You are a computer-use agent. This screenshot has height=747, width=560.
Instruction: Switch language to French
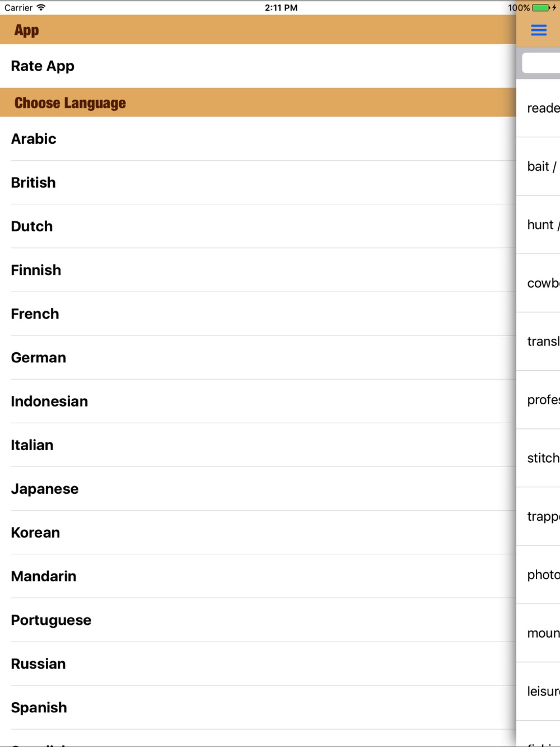click(x=258, y=314)
